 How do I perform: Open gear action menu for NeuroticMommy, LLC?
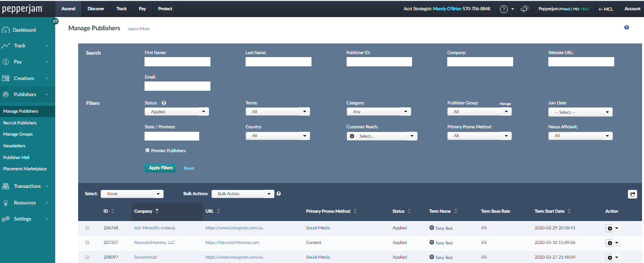[x=612, y=243]
